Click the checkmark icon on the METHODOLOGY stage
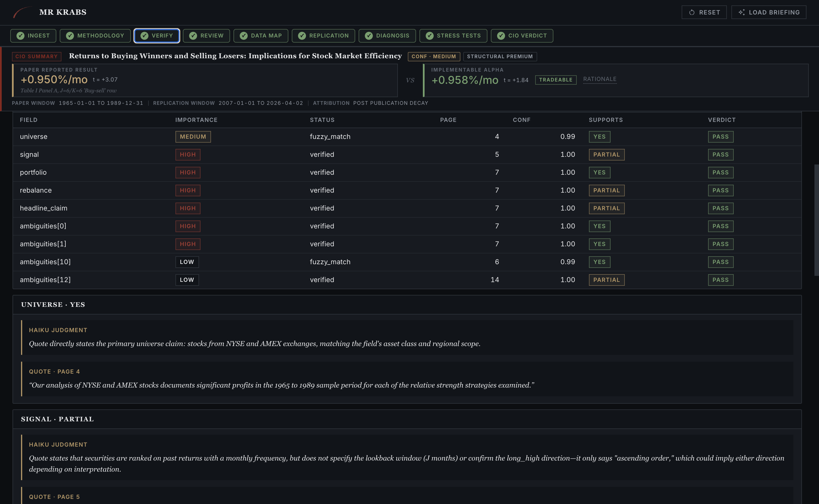The width and height of the screenshot is (819, 504). [69, 36]
